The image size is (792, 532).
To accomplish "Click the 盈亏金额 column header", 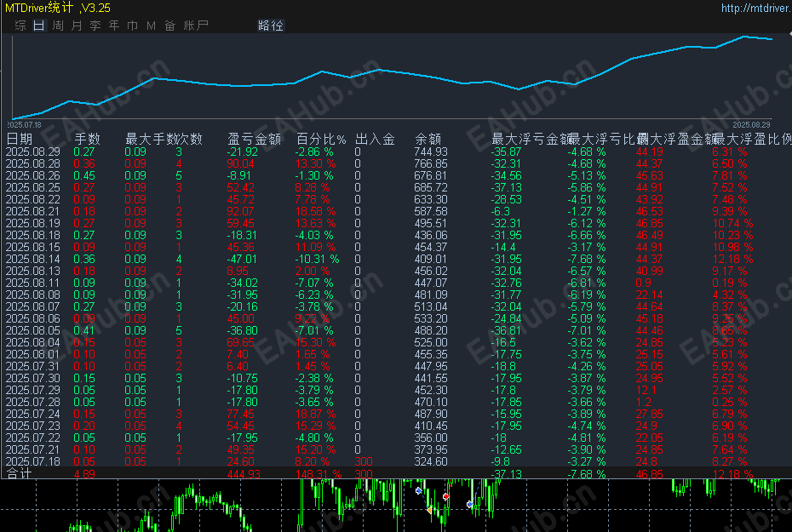I will point(254,139).
